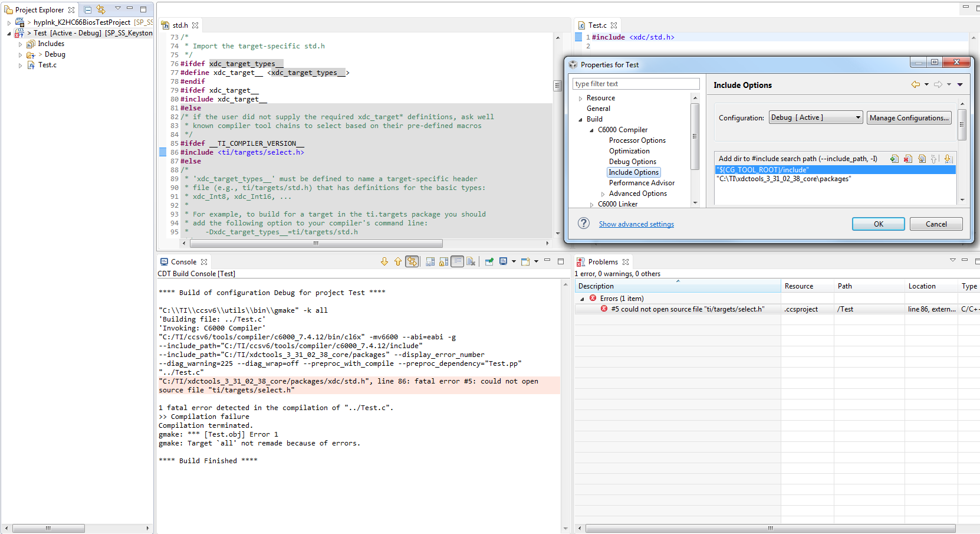Toggle Word Wrap button in Console

coord(457,262)
